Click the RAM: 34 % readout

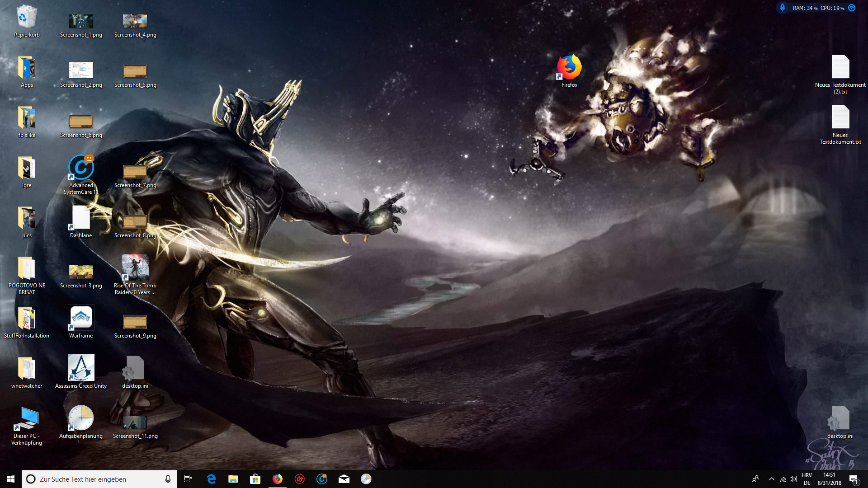[805, 8]
